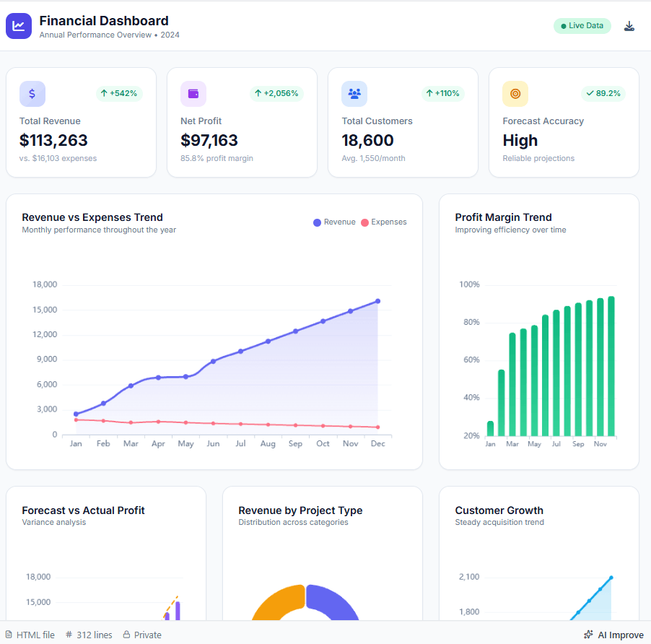
Task: Click the dollar icon on Total Revenue card
Action: pyautogui.click(x=32, y=93)
